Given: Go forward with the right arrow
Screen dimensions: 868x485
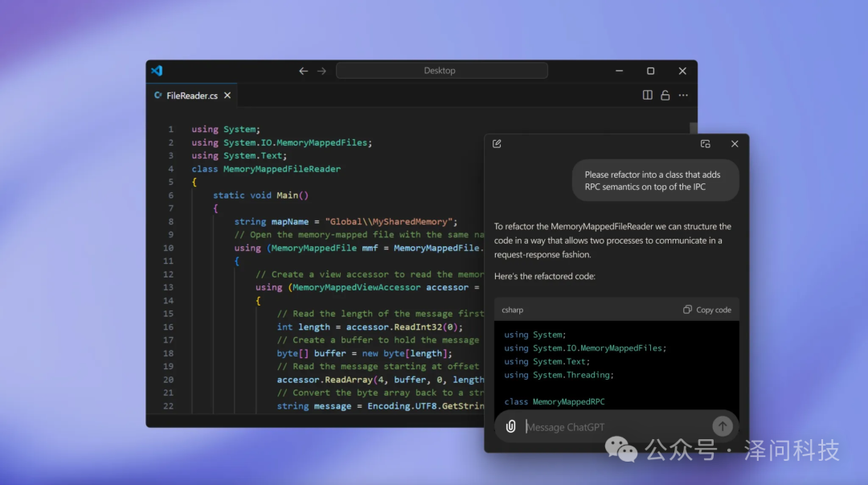Looking at the screenshot, I should pos(321,71).
